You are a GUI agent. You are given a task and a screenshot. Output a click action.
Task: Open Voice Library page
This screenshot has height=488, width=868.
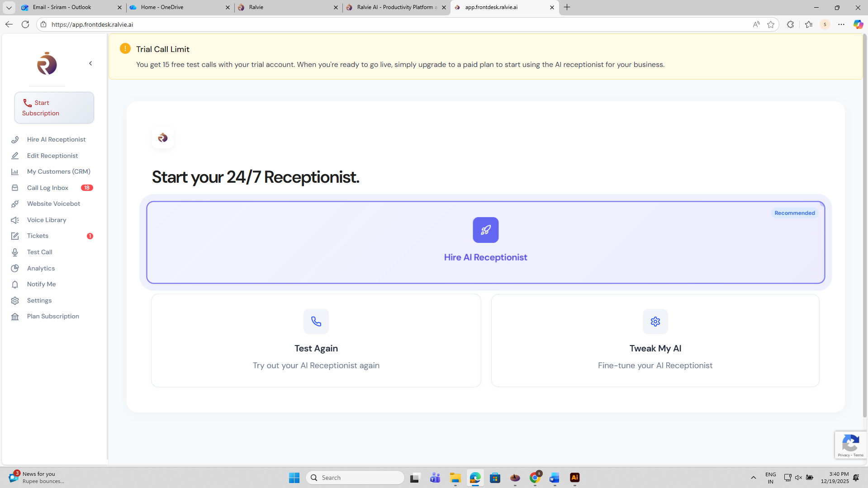point(47,220)
